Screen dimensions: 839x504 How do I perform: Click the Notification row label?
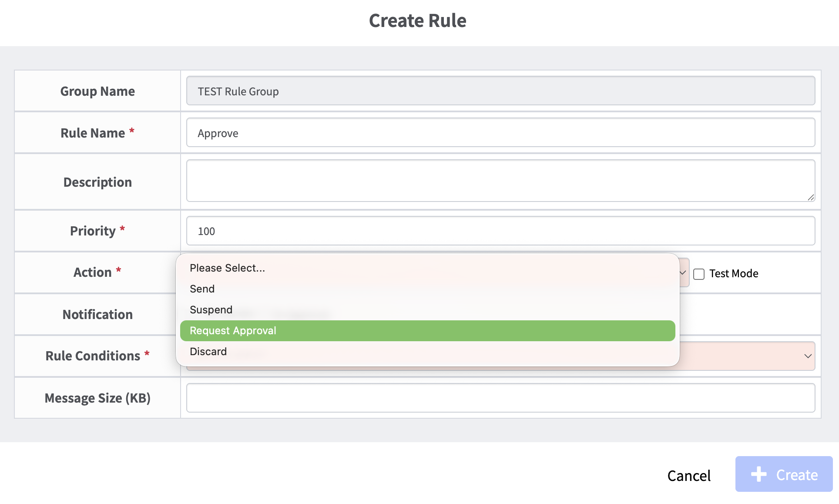point(97,314)
